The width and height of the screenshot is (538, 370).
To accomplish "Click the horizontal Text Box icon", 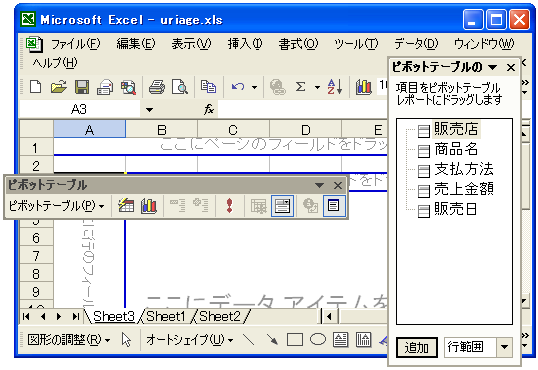I will pyautogui.click(x=341, y=340).
